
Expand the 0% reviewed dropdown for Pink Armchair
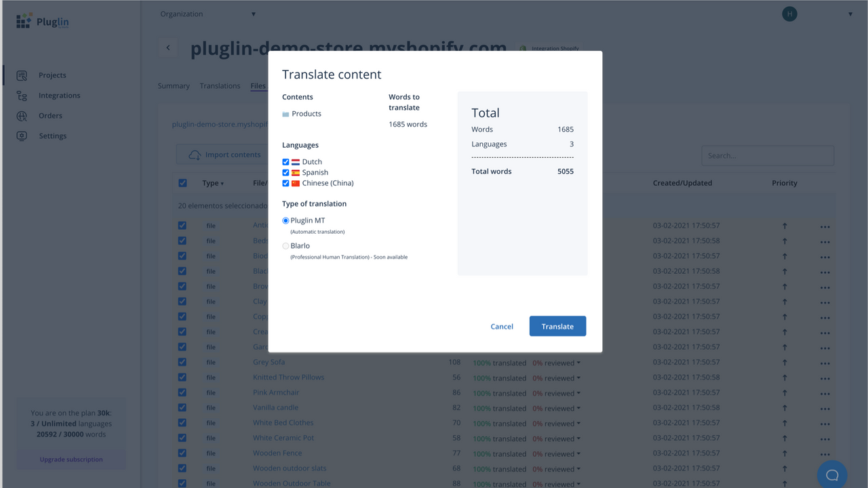[556, 392]
